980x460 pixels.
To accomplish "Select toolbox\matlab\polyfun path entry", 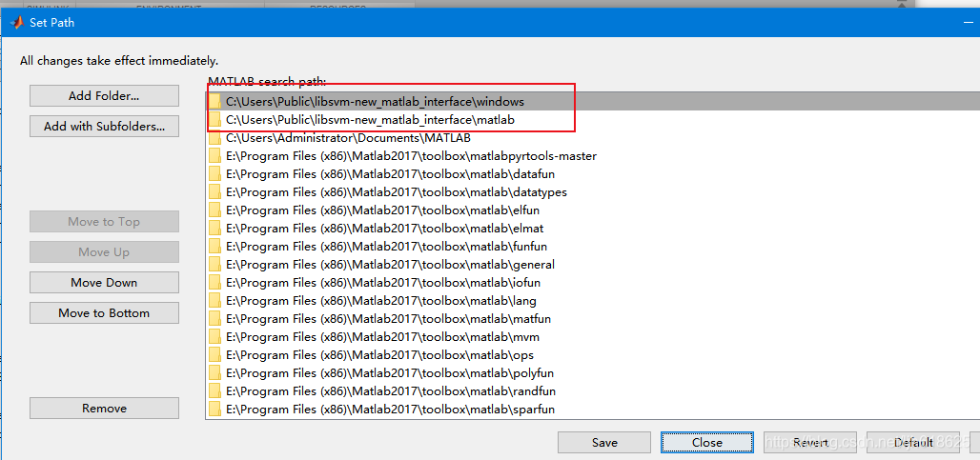I will tap(592, 372).
